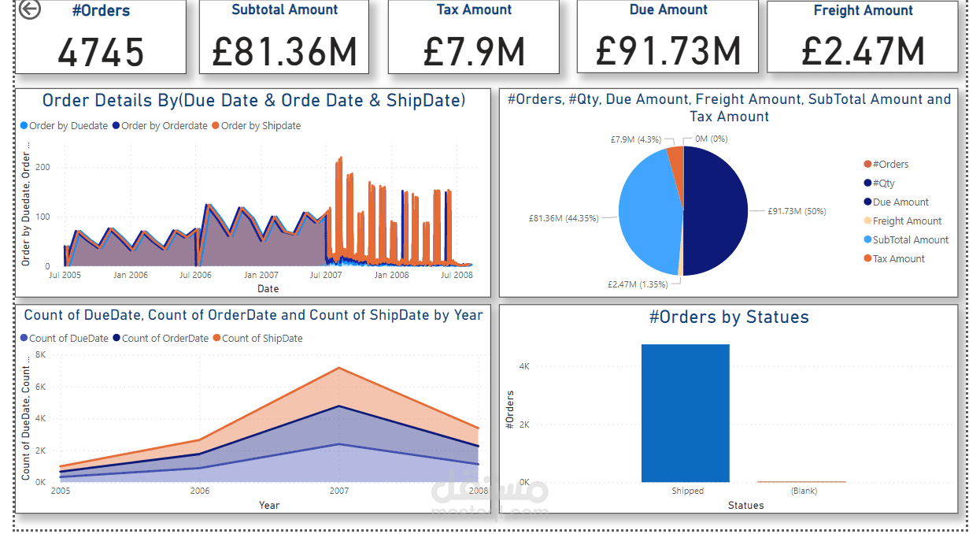Click the Date axis title

coord(268,289)
